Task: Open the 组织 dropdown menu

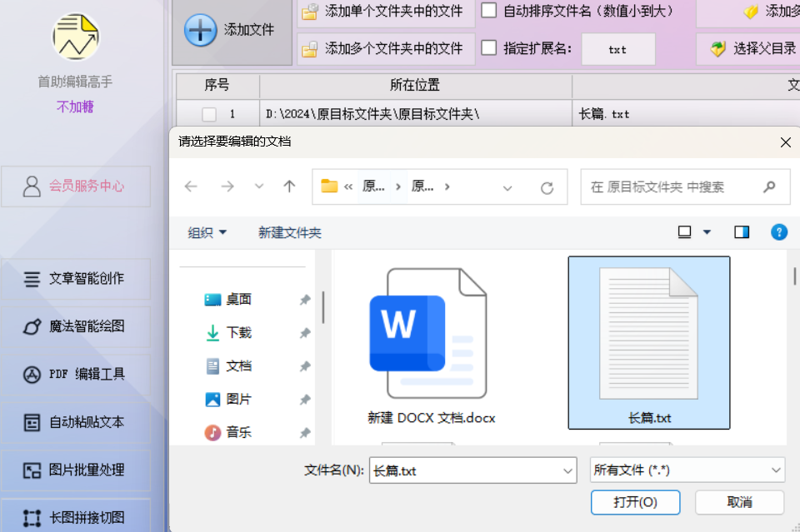Action: tap(207, 233)
